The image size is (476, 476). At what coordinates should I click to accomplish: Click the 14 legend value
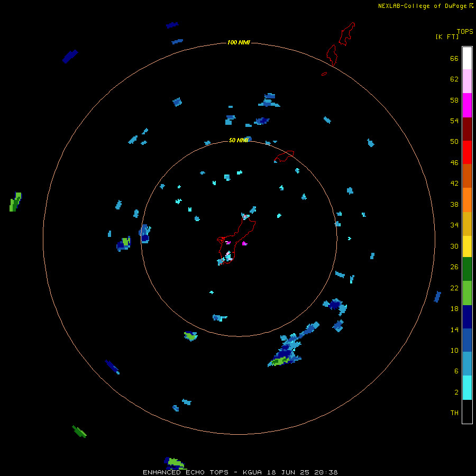pos(454,329)
